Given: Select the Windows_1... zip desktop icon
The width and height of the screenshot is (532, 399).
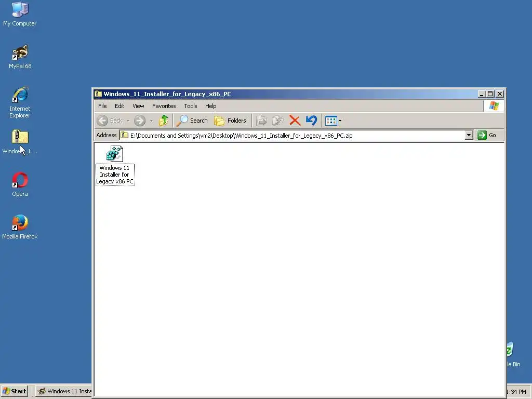Looking at the screenshot, I should 20,142.
